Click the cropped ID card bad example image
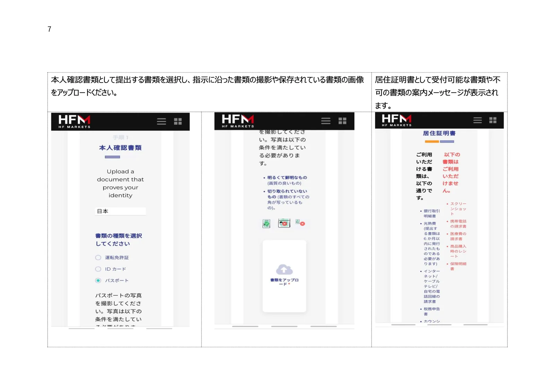This screenshot has width=555, height=392. pos(284,223)
